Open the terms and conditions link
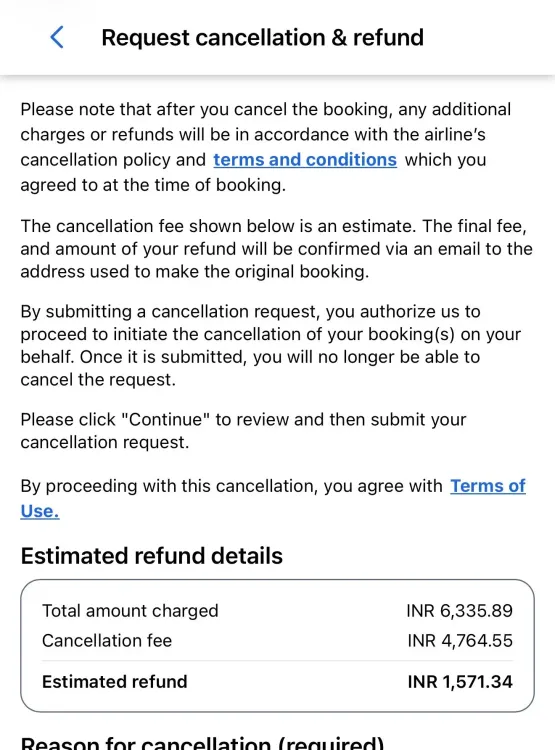This screenshot has width=555, height=750. [305, 160]
